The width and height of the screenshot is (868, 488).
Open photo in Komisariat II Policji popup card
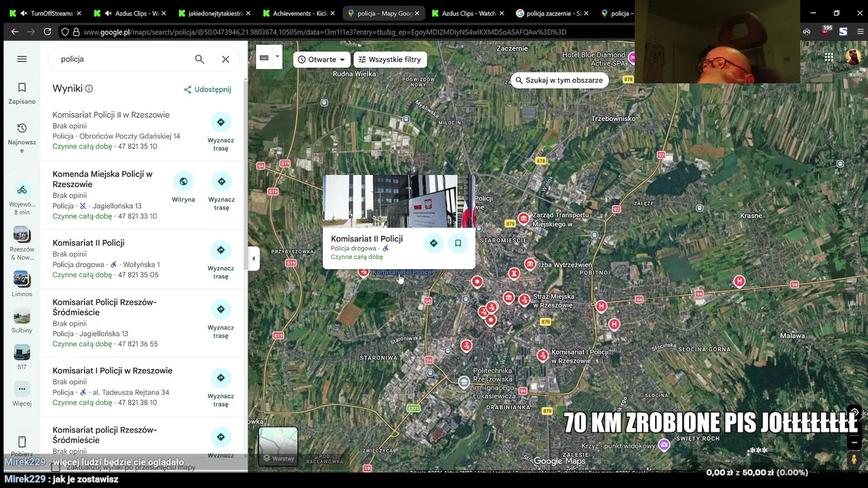coord(399,201)
